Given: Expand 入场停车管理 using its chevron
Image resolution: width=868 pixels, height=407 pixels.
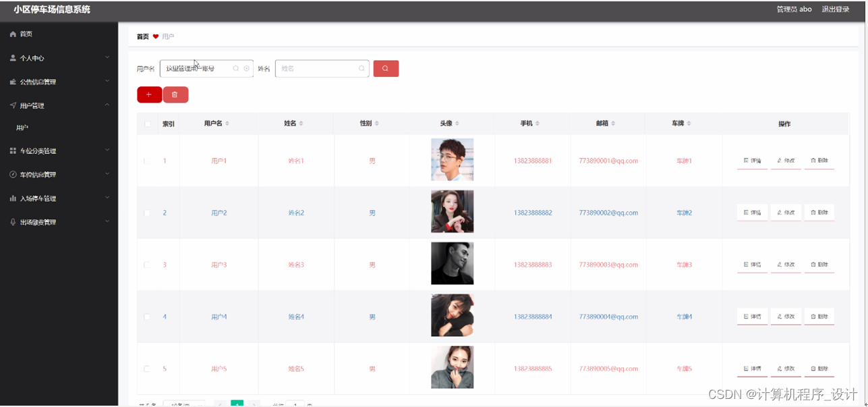Looking at the screenshot, I should coord(107,198).
